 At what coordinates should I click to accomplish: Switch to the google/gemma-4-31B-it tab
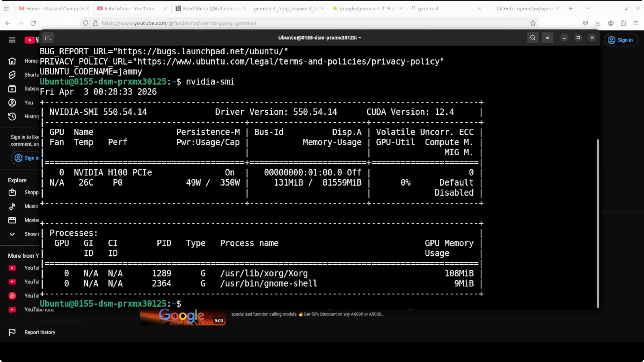point(367,9)
